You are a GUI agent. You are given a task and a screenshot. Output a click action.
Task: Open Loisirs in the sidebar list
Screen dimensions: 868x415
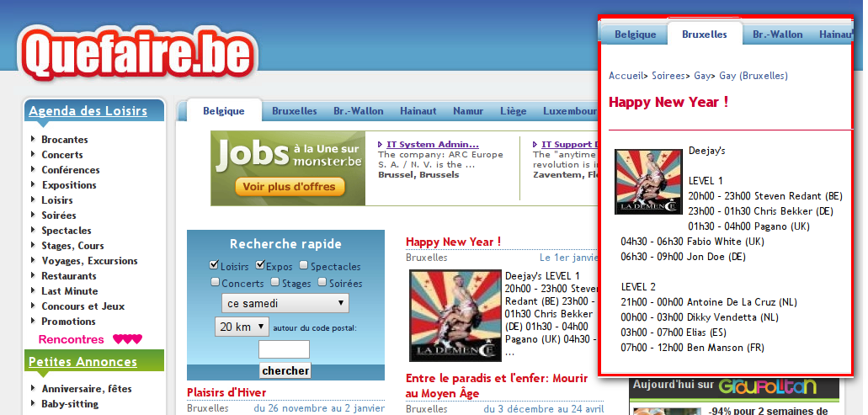(57, 200)
